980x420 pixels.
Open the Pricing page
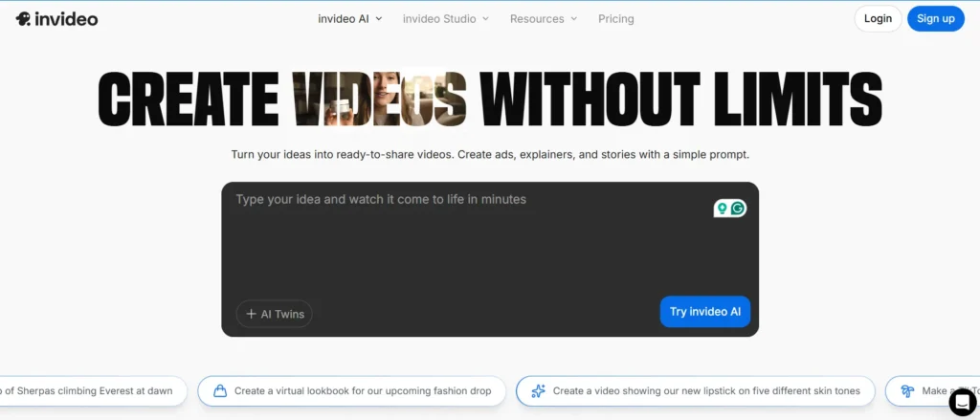tap(615, 18)
